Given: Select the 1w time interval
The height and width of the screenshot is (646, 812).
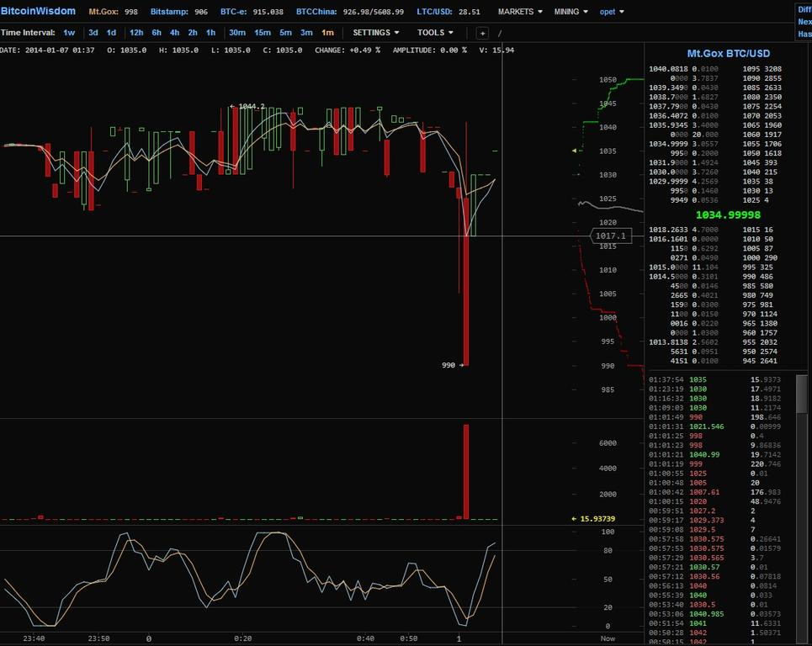Looking at the screenshot, I should (69, 33).
